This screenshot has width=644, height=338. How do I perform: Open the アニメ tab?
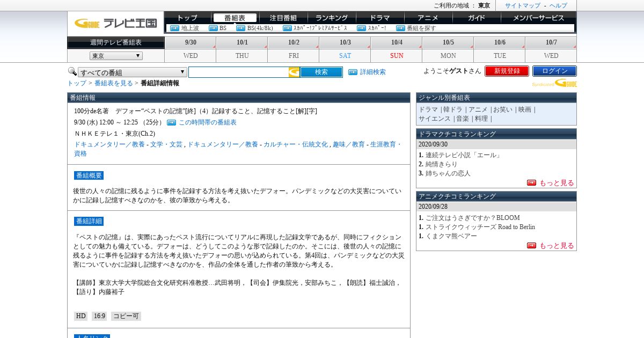pyautogui.click(x=428, y=18)
